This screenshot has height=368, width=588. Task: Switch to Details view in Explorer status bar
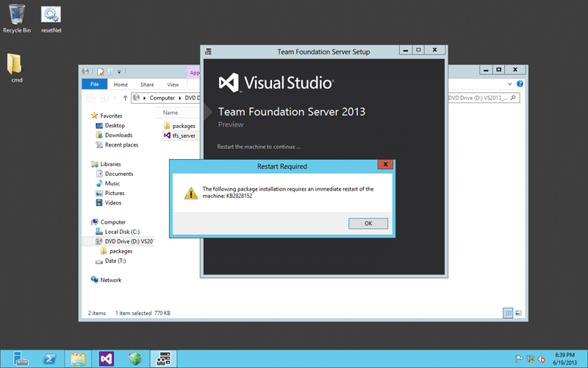[508, 313]
